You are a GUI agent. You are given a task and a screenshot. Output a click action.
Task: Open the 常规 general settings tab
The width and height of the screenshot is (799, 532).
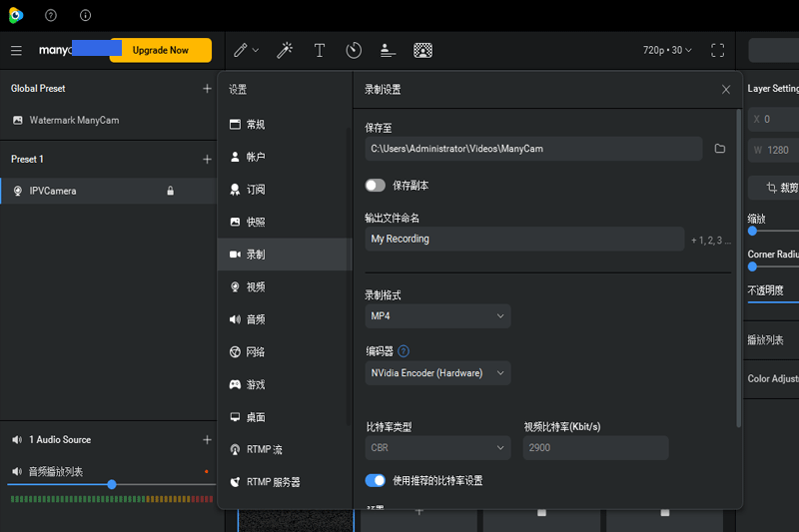click(285, 125)
